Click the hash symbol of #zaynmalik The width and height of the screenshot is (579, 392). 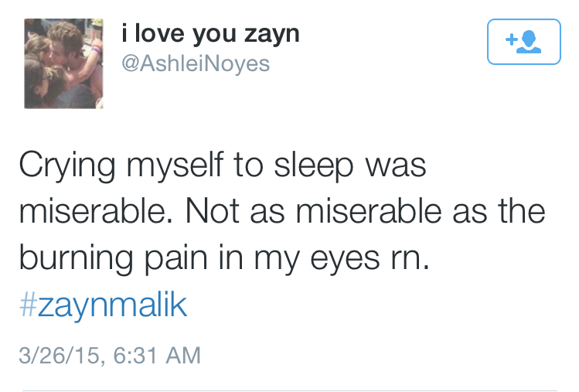tap(28, 305)
